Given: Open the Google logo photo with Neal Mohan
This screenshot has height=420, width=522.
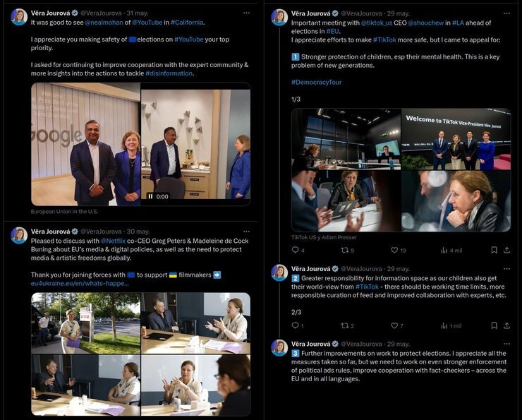Looking at the screenshot, I should (x=86, y=144).
